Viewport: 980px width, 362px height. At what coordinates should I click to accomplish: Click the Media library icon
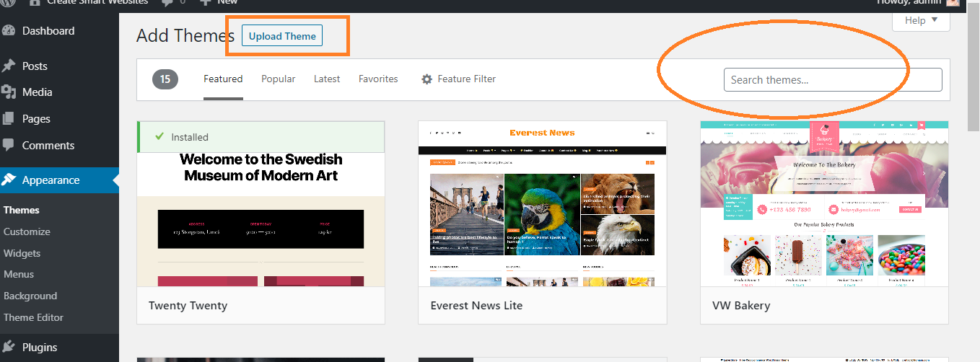9,92
